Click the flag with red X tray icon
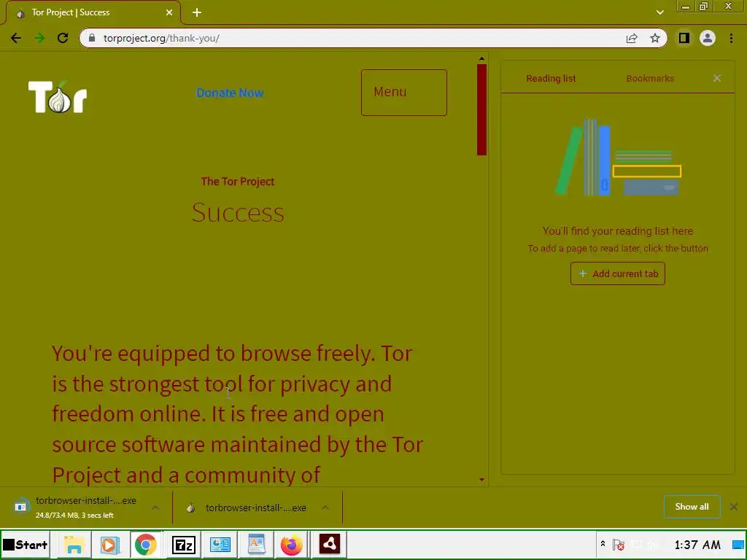 [619, 544]
